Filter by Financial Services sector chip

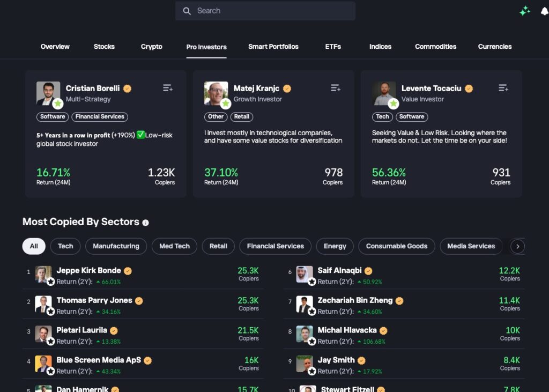(x=275, y=246)
